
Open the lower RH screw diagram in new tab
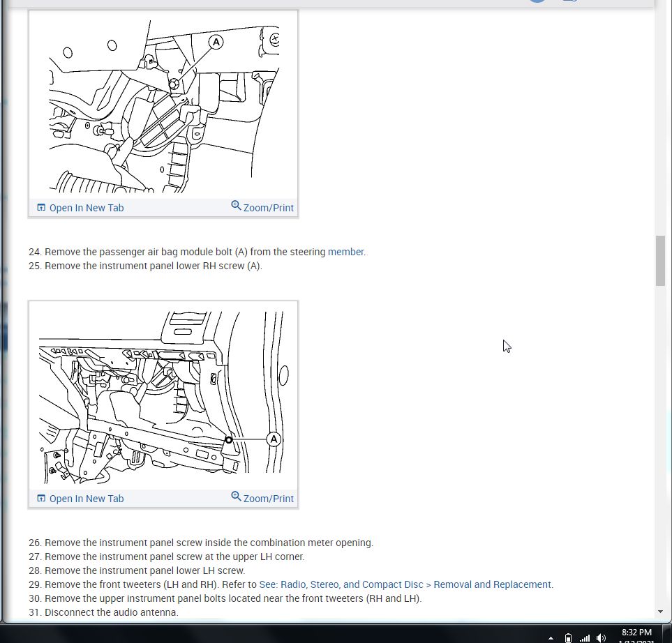coord(80,499)
